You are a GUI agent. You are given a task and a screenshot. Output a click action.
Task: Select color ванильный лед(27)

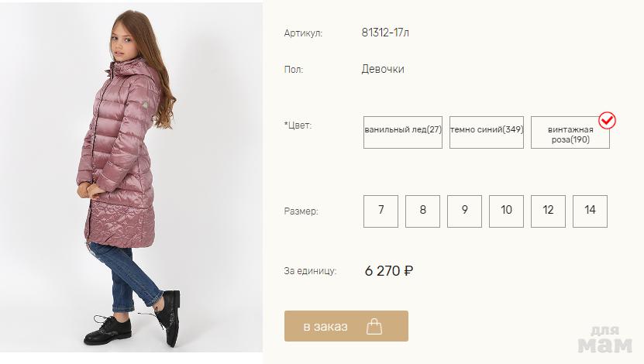click(403, 130)
